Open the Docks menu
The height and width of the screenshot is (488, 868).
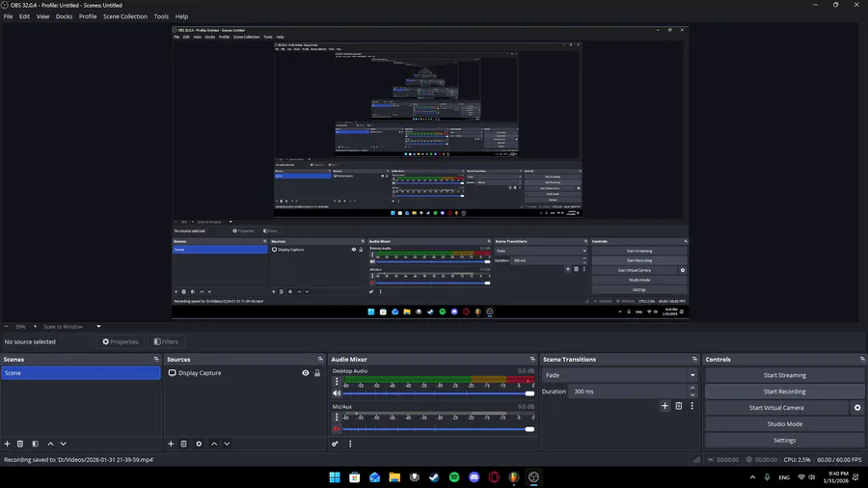[x=64, y=16]
